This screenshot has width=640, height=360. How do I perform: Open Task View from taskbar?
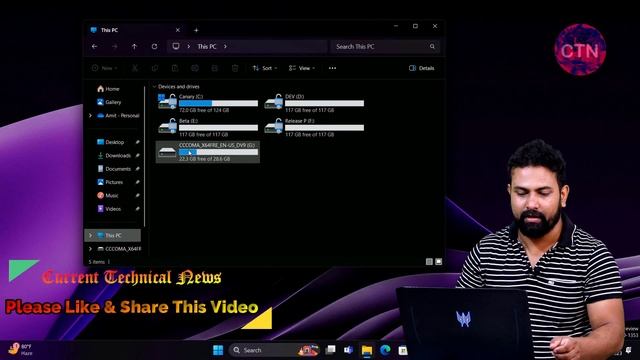coord(330,350)
